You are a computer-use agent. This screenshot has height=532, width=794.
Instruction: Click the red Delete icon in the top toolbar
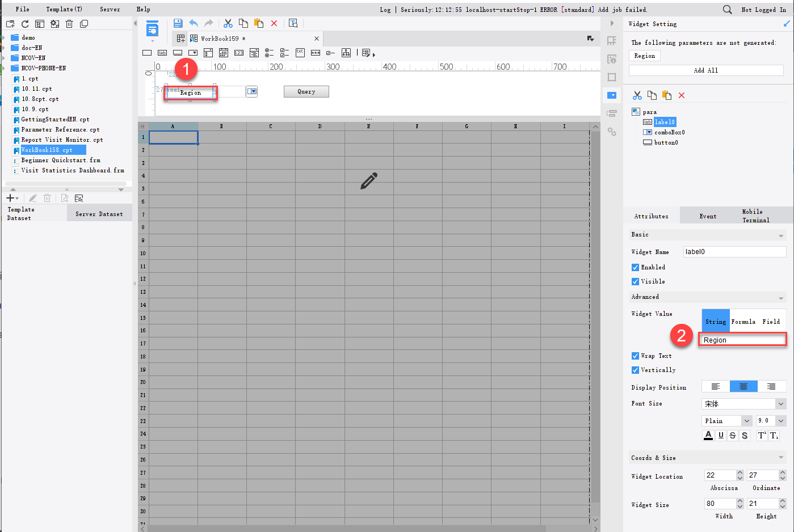coord(274,23)
